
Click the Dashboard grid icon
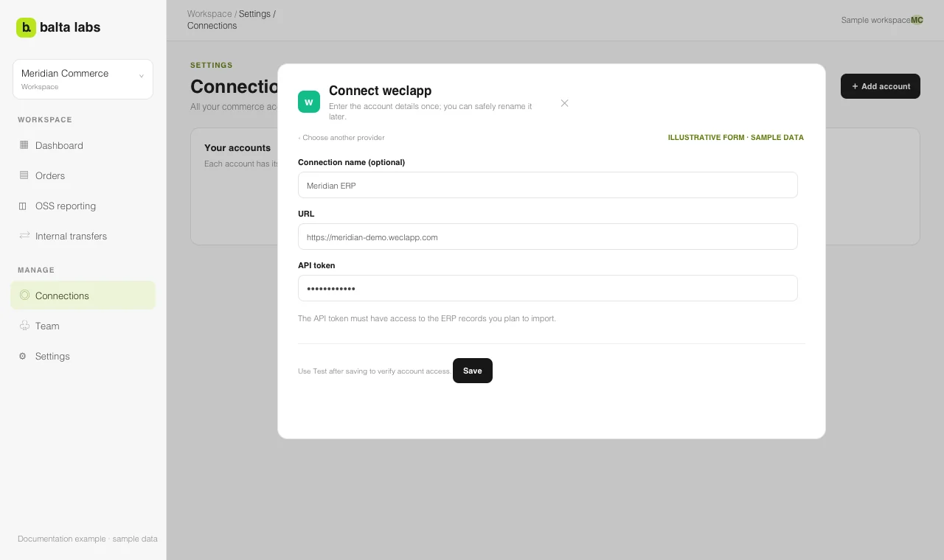24,145
